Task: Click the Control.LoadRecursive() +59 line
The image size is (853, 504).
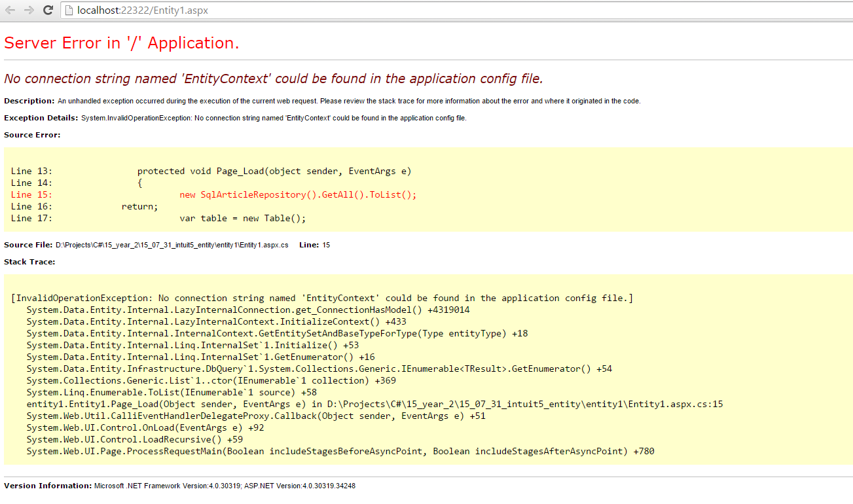Action: (x=135, y=440)
